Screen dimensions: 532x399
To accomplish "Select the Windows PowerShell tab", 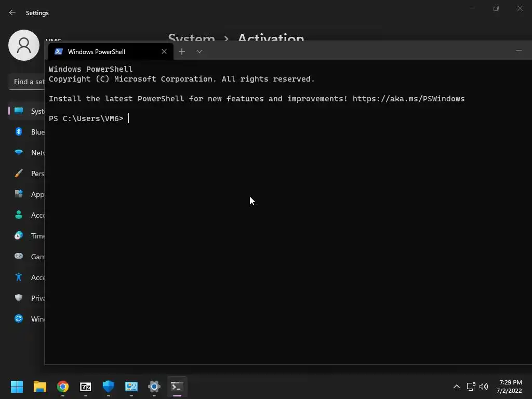I will 111,51.
